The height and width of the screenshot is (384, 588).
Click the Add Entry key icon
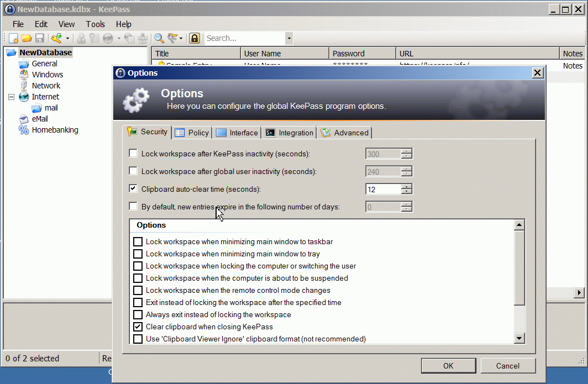[56, 38]
